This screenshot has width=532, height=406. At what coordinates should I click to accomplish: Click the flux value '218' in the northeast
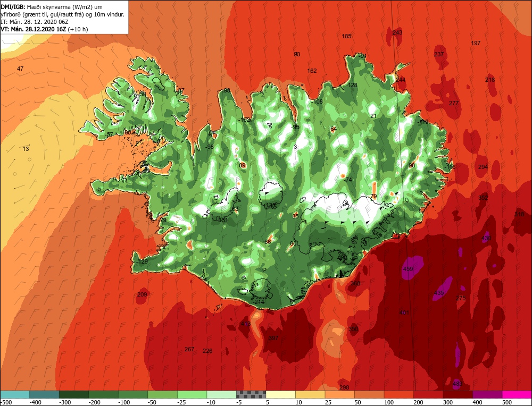coord(490,80)
